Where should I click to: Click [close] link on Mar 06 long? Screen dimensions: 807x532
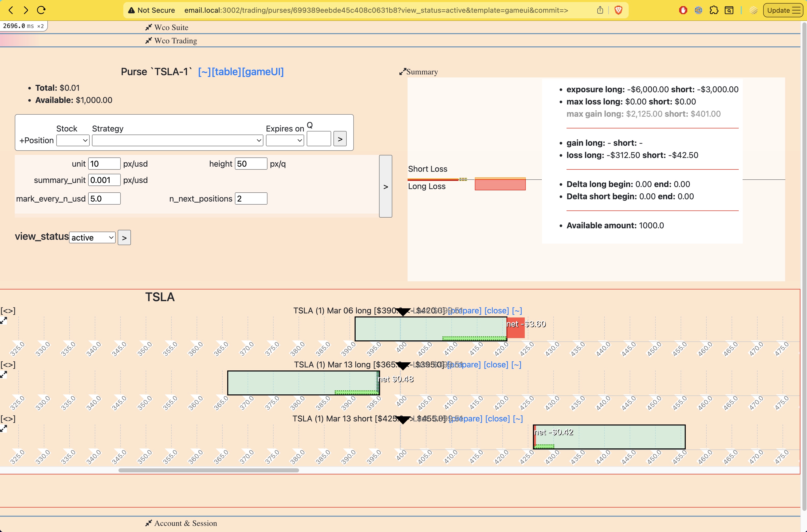496,311
